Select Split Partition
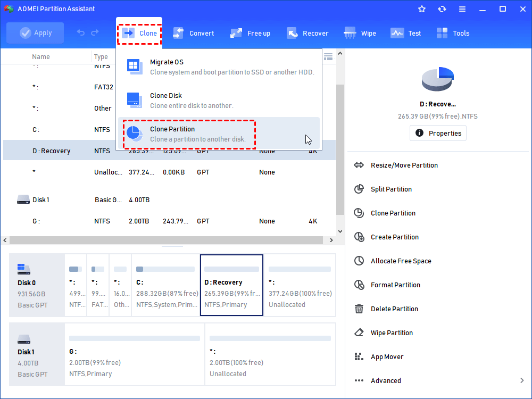Viewport: 532px width, 399px height. [391, 189]
